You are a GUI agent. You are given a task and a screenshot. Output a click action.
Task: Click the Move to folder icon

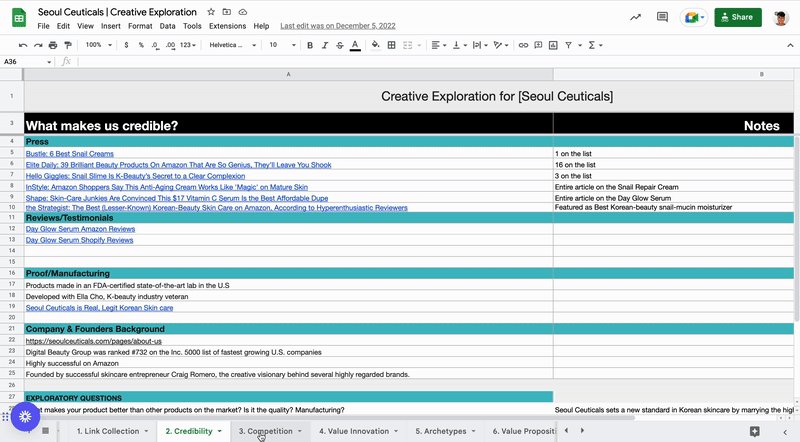(227, 12)
